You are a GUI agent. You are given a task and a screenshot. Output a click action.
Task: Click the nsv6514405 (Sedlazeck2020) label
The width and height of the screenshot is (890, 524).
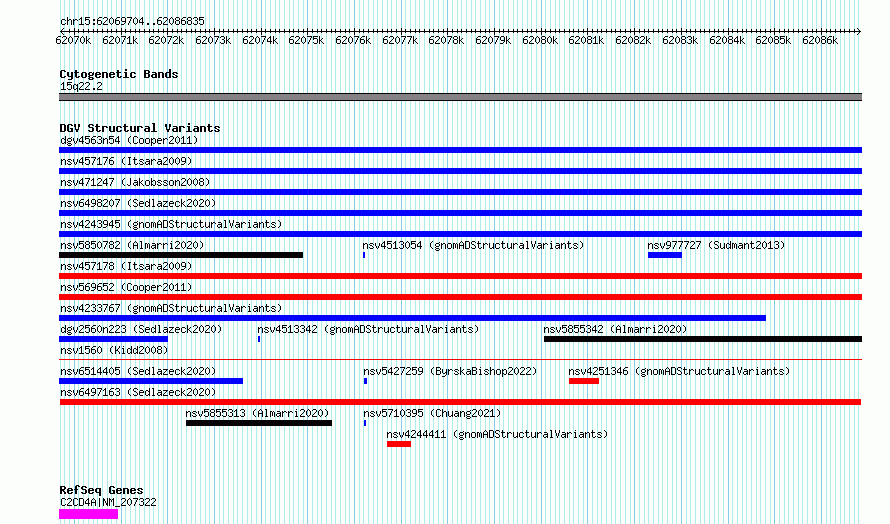(x=138, y=371)
